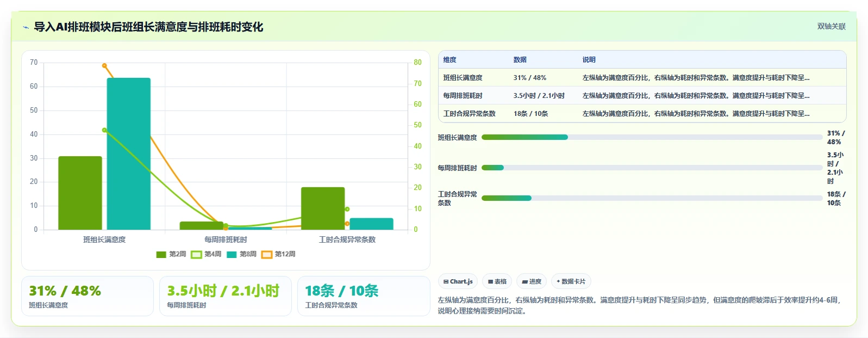Click the 双轴关联 badge in the header
This screenshot has width=868, height=338.
[831, 26]
